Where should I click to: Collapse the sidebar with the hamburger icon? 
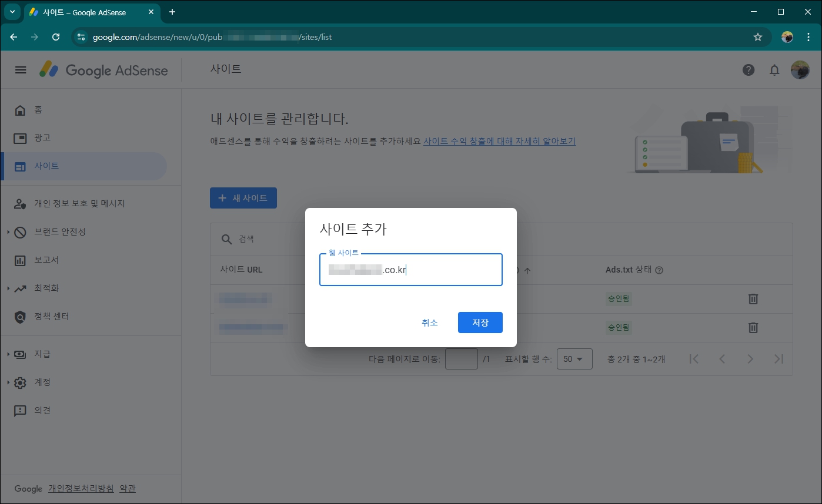(x=21, y=69)
